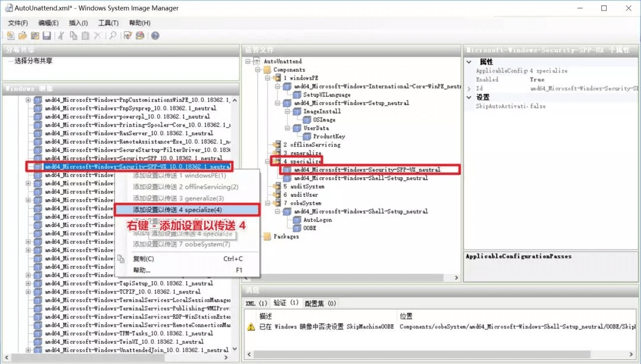Image resolution: width=641 pixels, height=364 pixels.
Task: Click the Validate Answer File toolbar icon
Action: click(x=128, y=36)
